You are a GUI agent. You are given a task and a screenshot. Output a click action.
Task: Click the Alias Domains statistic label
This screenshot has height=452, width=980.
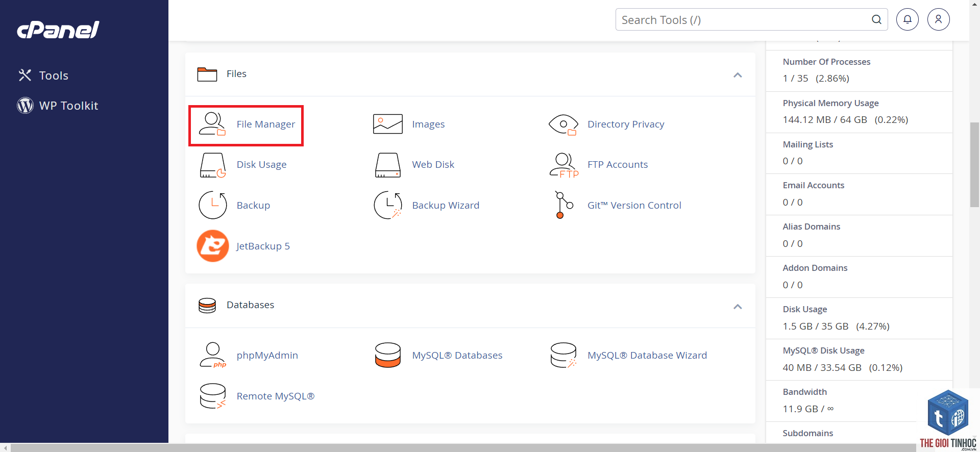pos(811,227)
